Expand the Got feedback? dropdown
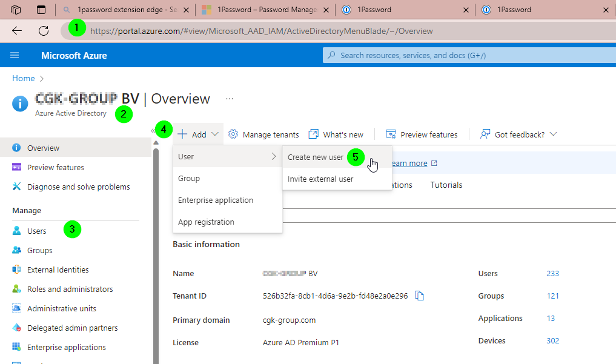 (518, 134)
